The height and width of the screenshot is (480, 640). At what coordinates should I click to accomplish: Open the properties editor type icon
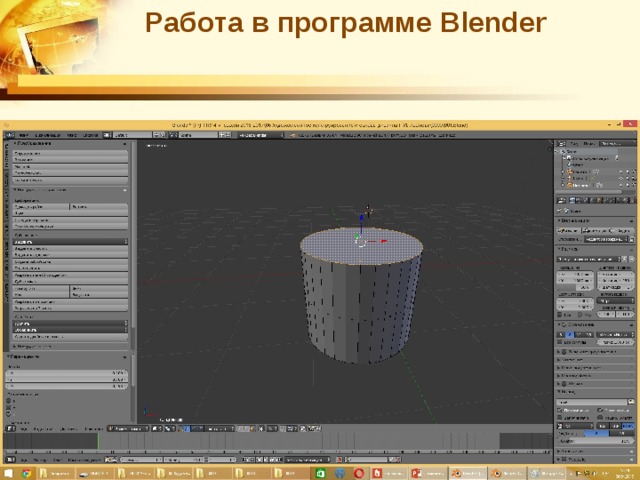(x=562, y=200)
